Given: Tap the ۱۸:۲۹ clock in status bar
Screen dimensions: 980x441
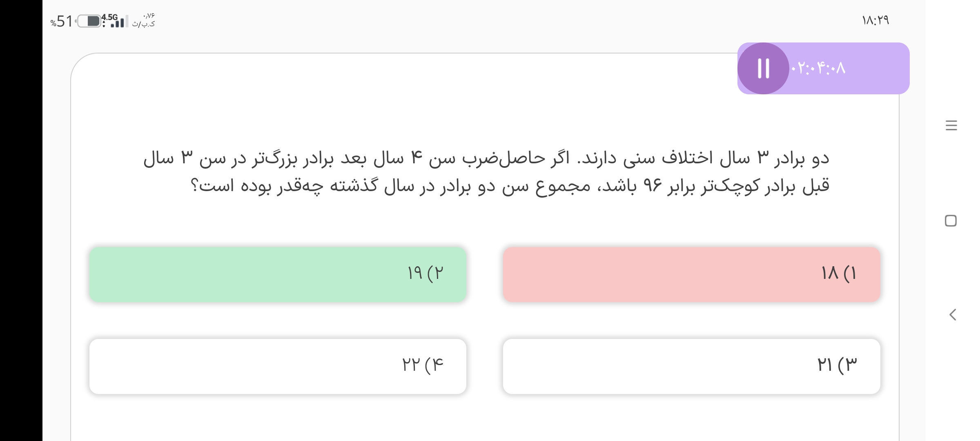Looking at the screenshot, I should (875, 20).
